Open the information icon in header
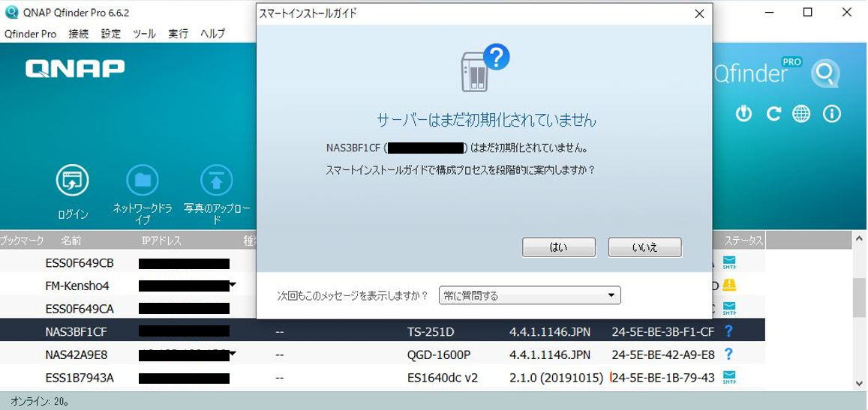868x410 pixels. pos(831,114)
